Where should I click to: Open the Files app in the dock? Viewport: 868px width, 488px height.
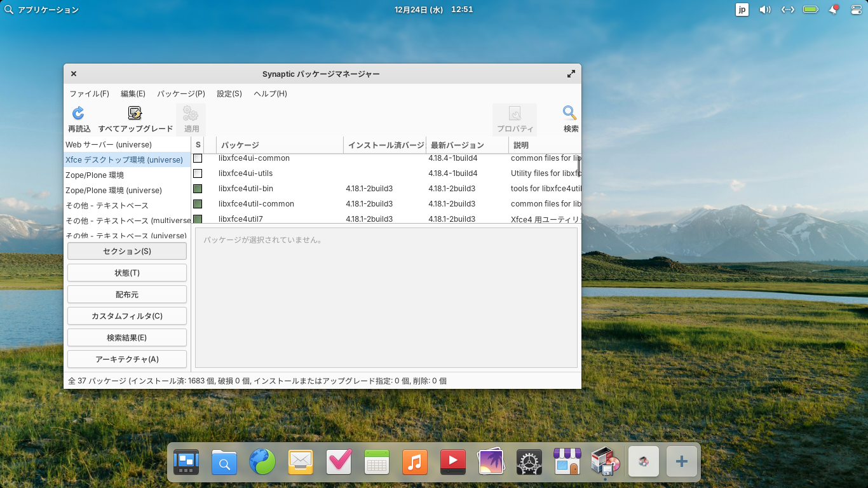(224, 462)
